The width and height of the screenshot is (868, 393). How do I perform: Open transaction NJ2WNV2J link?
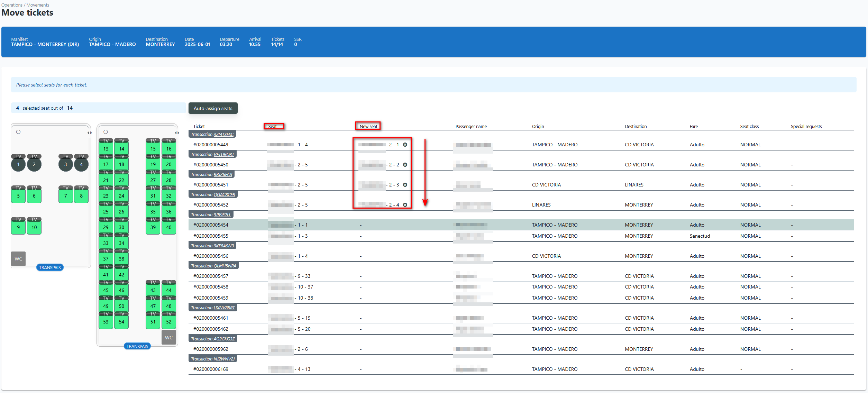point(224,359)
